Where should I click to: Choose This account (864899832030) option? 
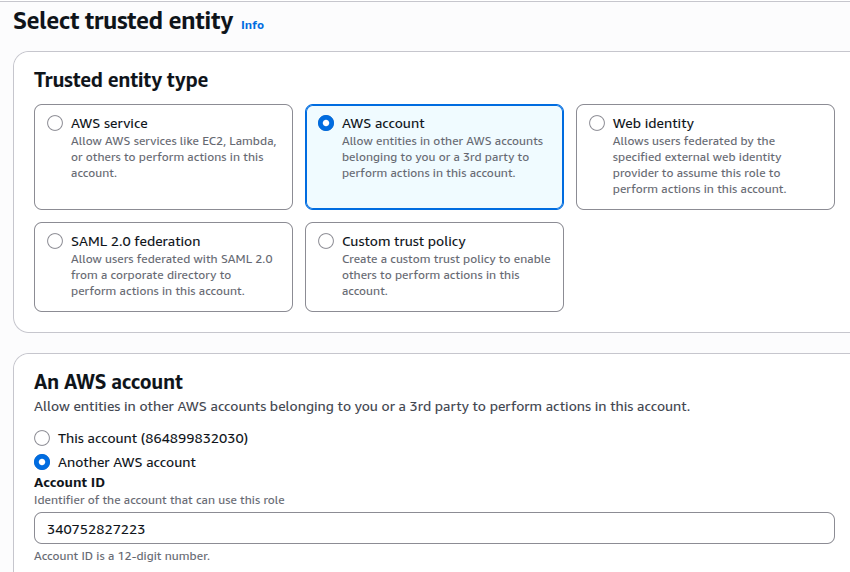tap(42, 438)
